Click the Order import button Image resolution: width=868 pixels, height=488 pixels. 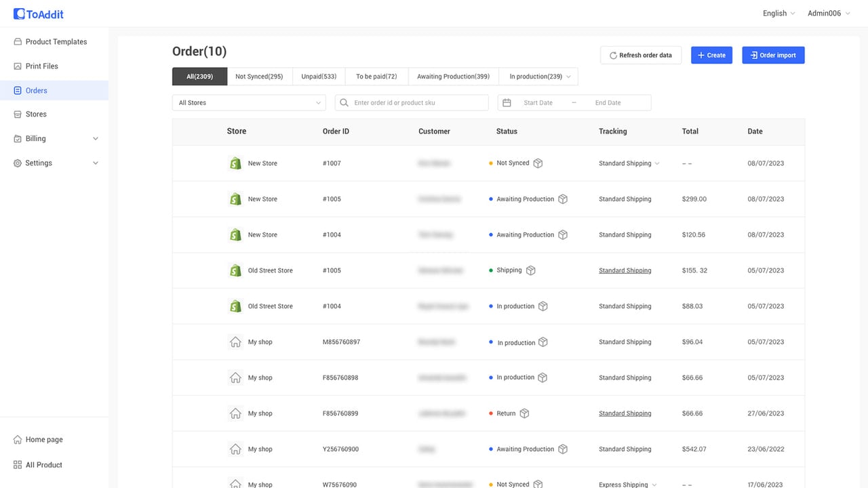[773, 56]
